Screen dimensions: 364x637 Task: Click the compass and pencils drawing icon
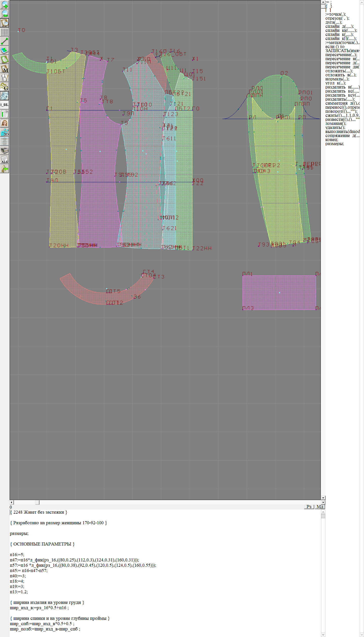tap(5, 78)
